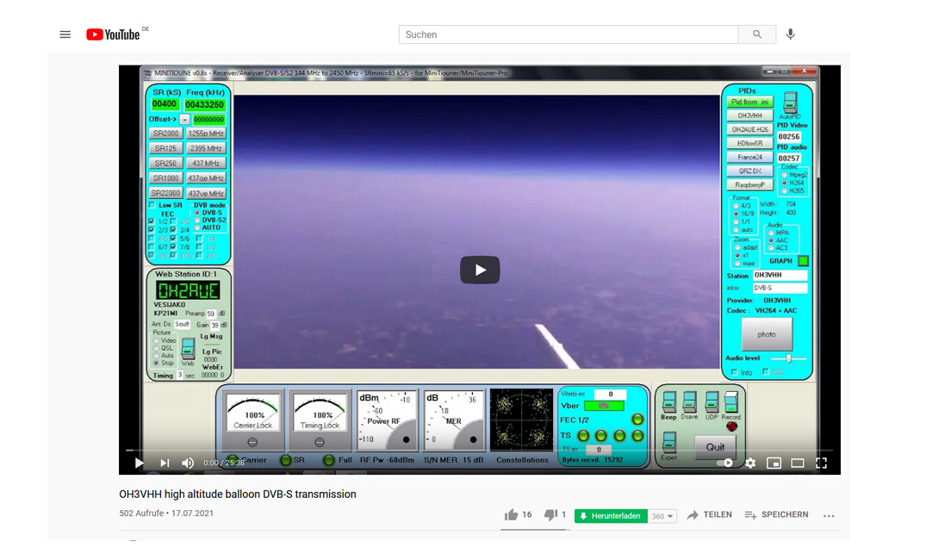926x560 pixels.
Task: Click the OH3VHH PID preset button
Action: [750, 115]
